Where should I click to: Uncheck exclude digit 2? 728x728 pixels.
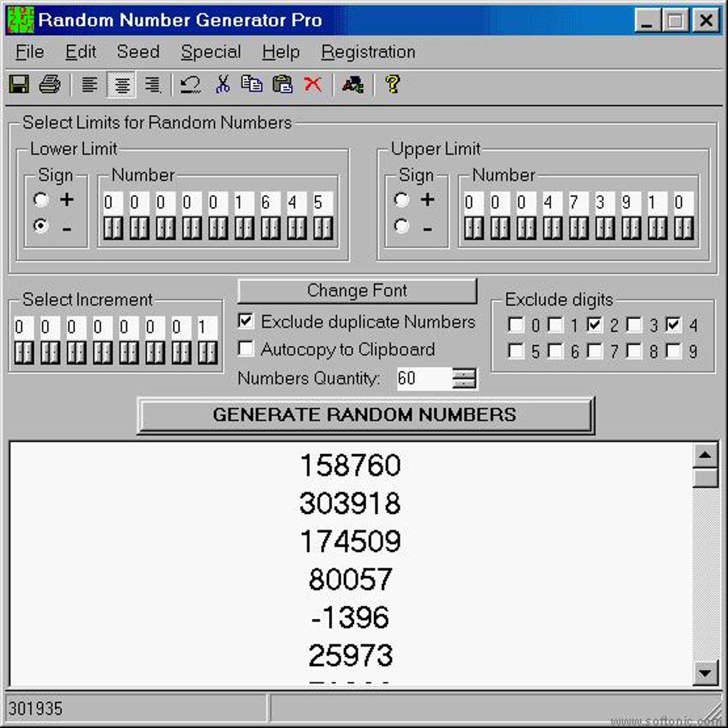click(x=595, y=325)
